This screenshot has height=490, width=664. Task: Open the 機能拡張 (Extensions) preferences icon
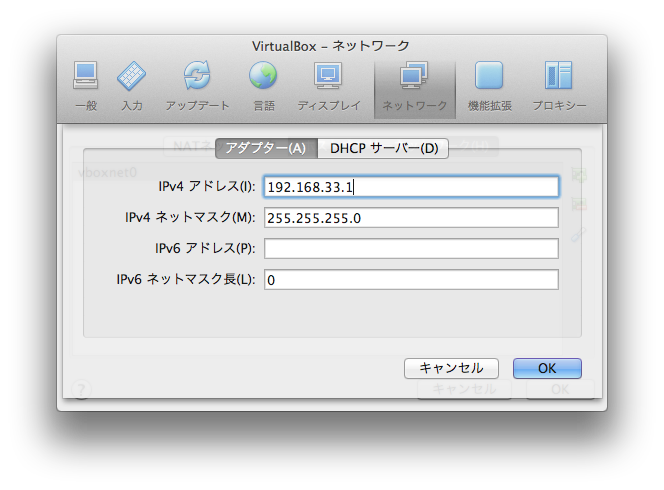pyautogui.click(x=490, y=86)
